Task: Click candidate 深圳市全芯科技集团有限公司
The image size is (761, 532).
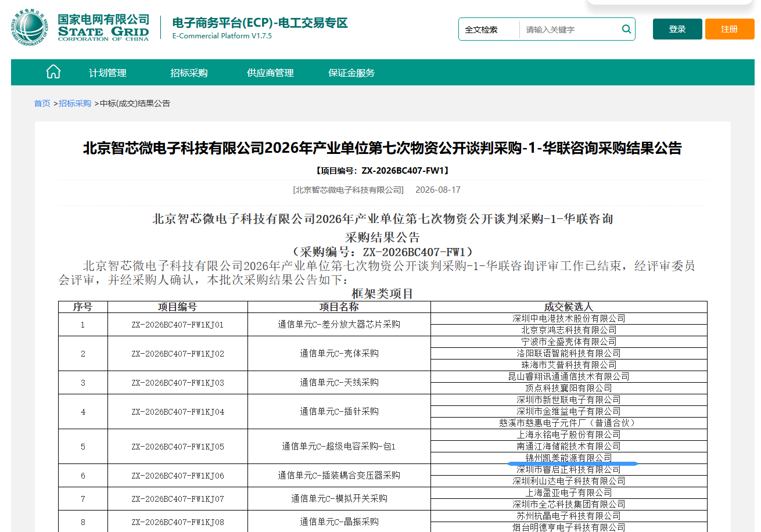Action: (x=569, y=504)
